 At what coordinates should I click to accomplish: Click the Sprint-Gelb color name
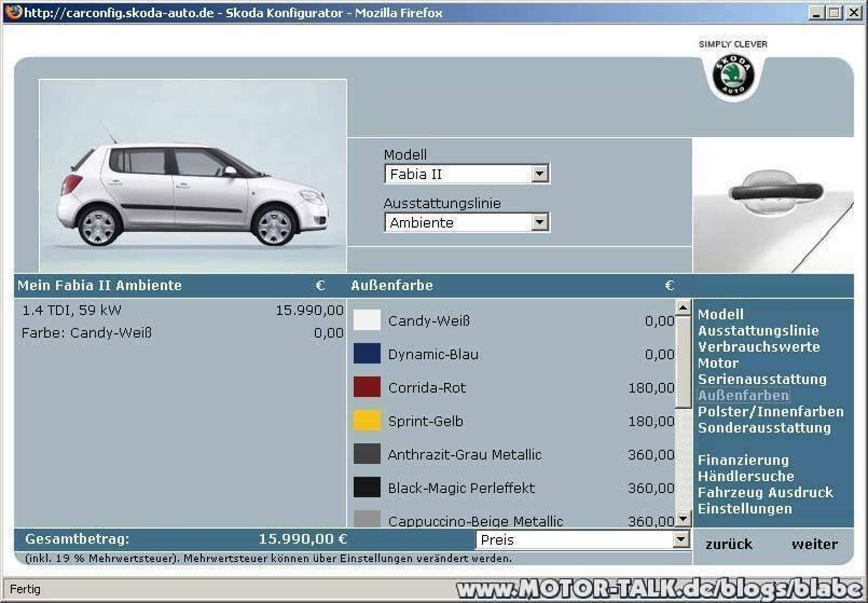coord(425,421)
